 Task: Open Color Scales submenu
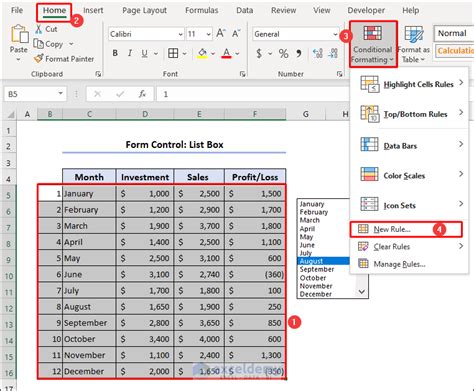point(409,175)
